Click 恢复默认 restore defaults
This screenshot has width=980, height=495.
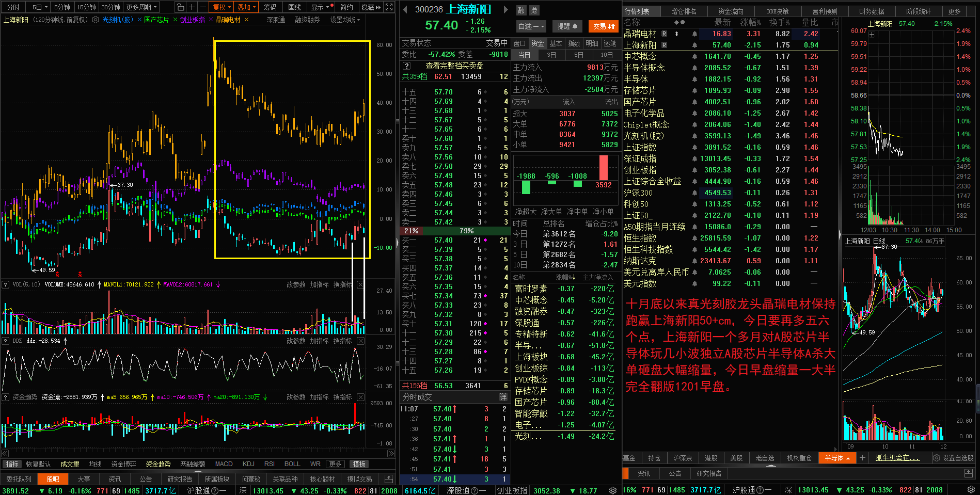pyautogui.click(x=38, y=464)
